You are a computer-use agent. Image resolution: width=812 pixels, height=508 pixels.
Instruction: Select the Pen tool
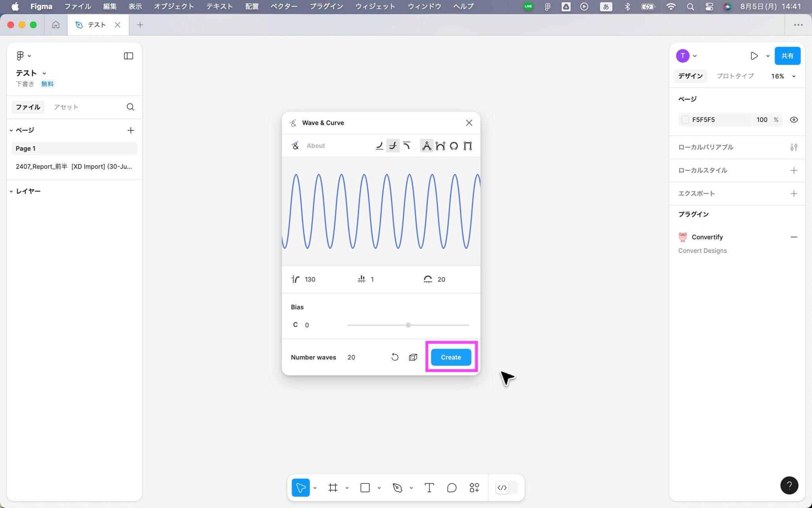tap(397, 488)
